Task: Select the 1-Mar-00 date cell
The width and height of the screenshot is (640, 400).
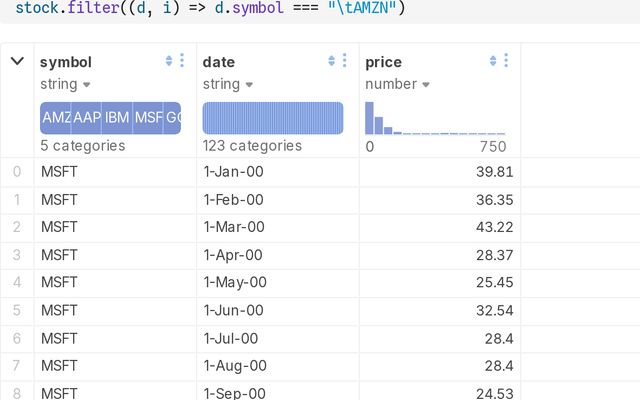Action: tap(234, 227)
